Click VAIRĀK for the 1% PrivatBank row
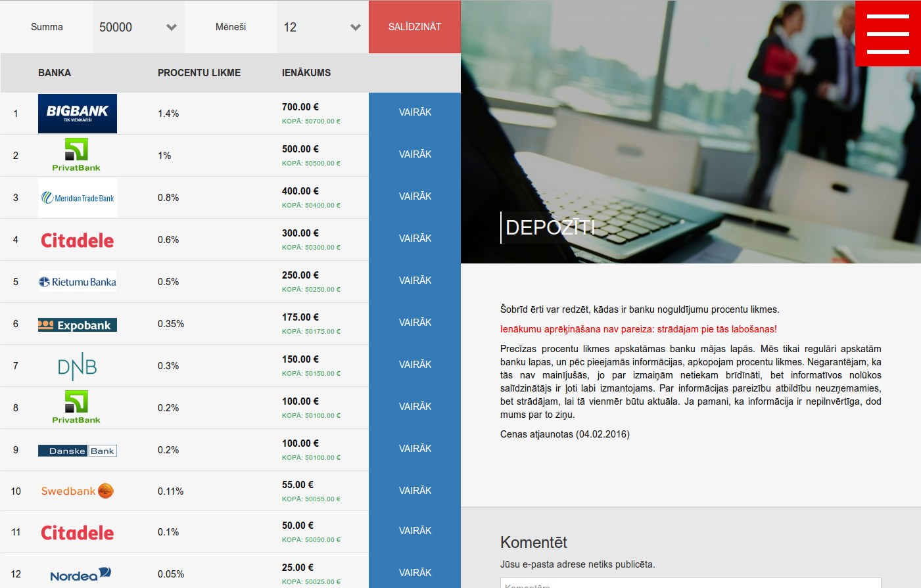 415,155
